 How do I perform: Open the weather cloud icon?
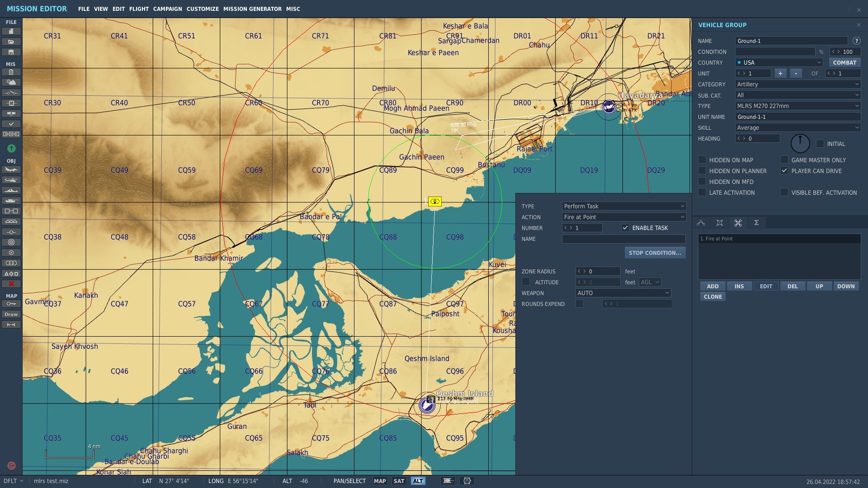(11, 82)
